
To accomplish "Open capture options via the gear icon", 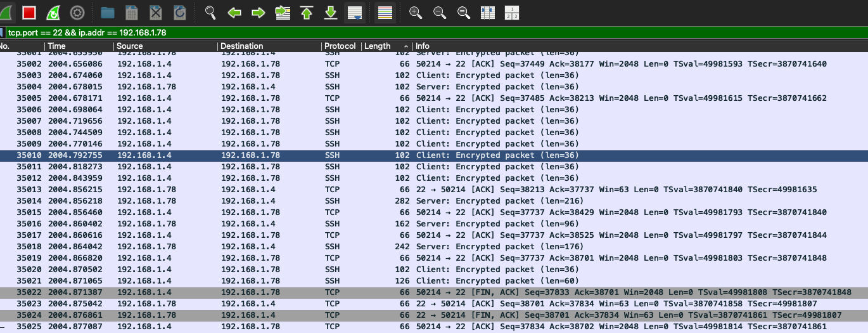I will point(77,12).
